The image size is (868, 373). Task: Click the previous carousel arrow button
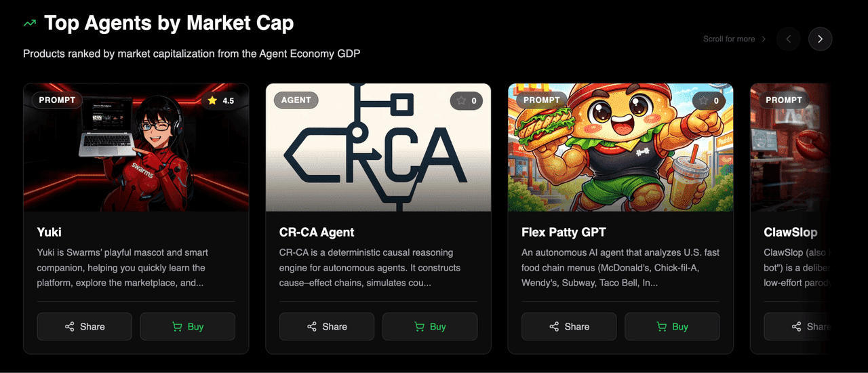[788, 39]
